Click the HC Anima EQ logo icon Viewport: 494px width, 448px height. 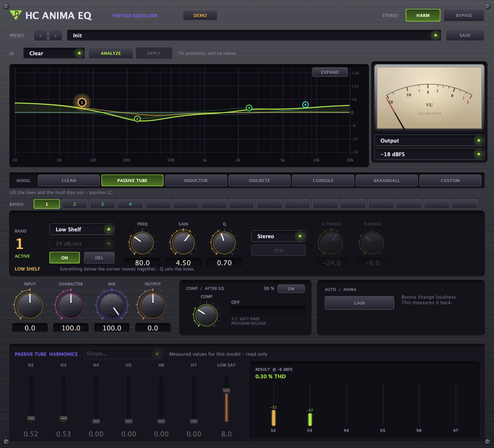coord(16,15)
